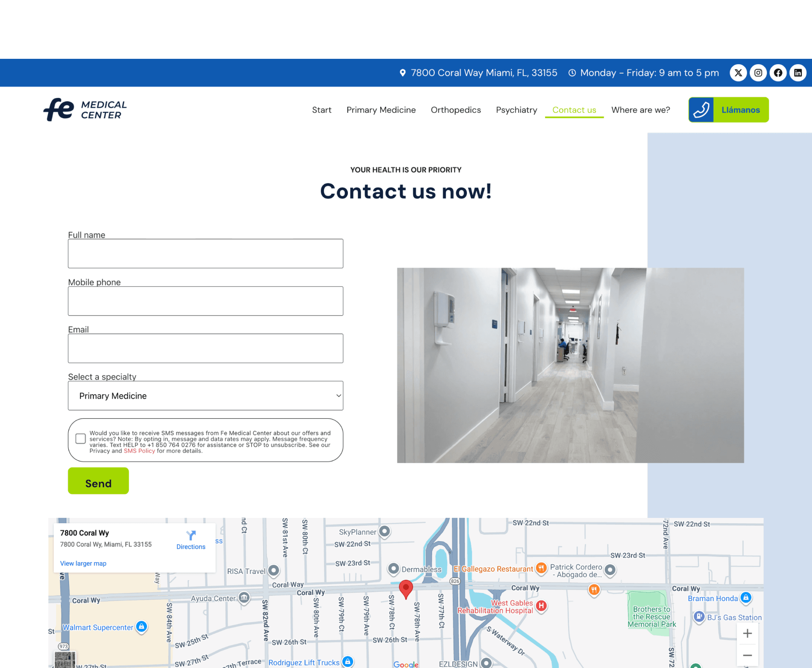Go to the Orthopedics menu item

click(x=455, y=110)
